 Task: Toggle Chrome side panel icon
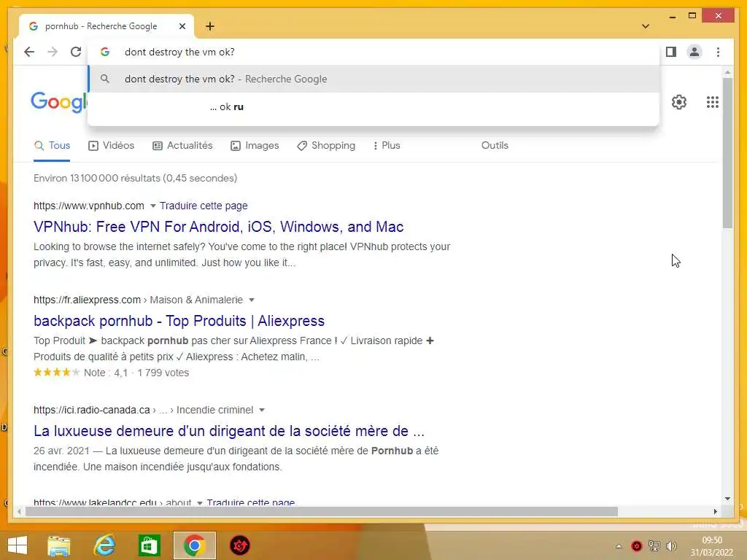click(671, 52)
